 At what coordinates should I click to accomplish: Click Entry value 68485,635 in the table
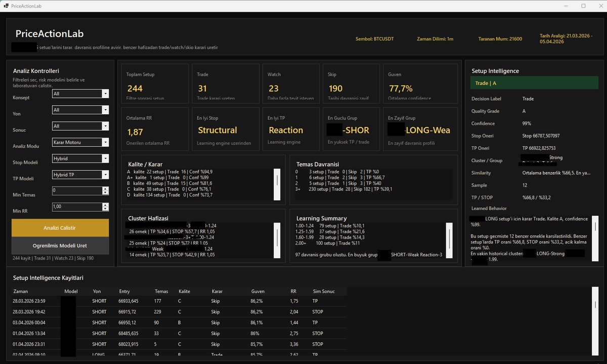(x=128, y=334)
